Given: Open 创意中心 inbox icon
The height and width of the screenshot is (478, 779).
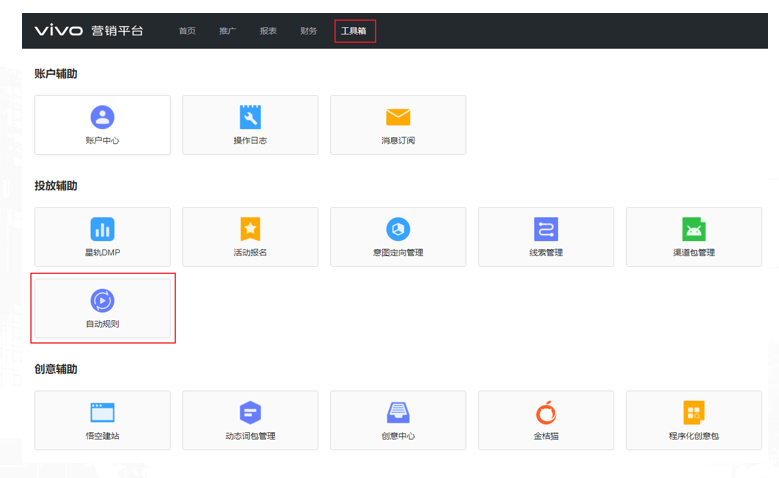Looking at the screenshot, I should tap(398, 412).
